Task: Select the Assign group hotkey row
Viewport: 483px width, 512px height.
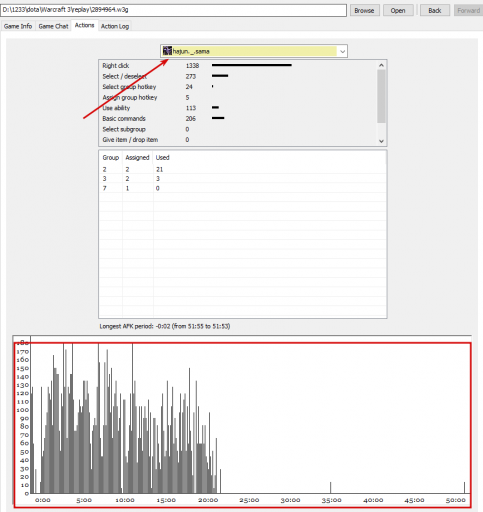Action: (x=238, y=97)
